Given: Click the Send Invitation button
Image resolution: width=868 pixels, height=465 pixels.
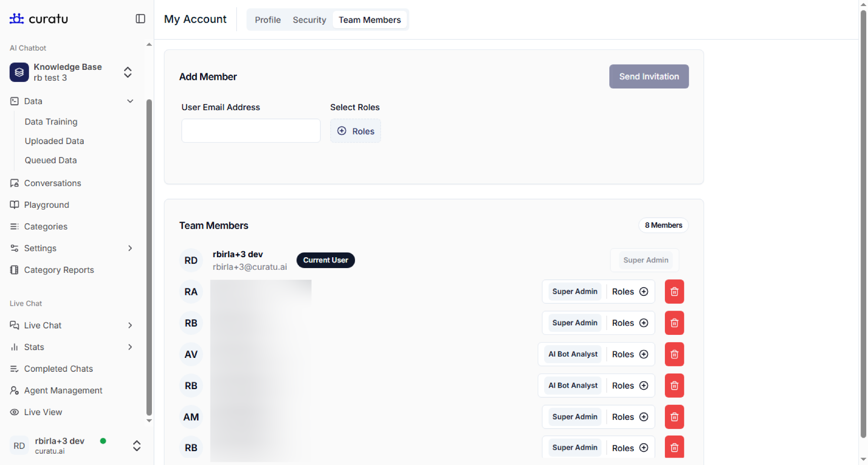Looking at the screenshot, I should 648,76.
